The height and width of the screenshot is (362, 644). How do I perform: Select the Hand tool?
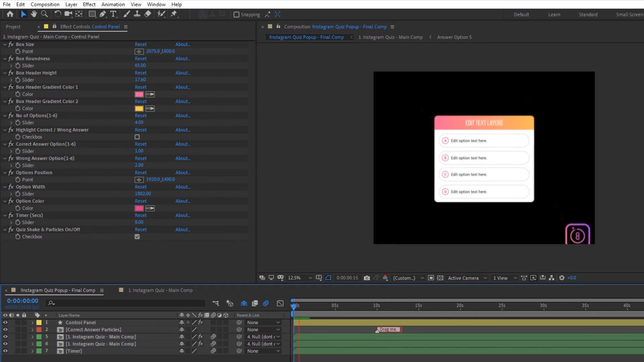(x=34, y=14)
